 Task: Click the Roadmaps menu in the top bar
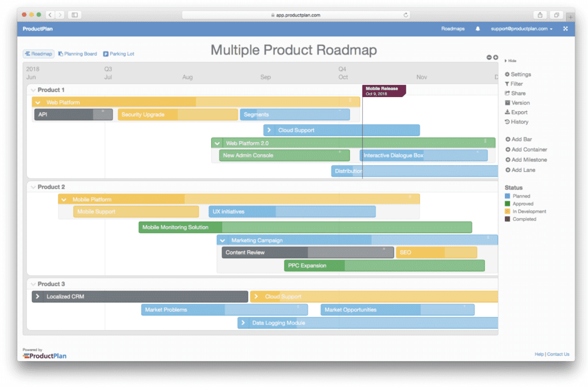point(453,28)
